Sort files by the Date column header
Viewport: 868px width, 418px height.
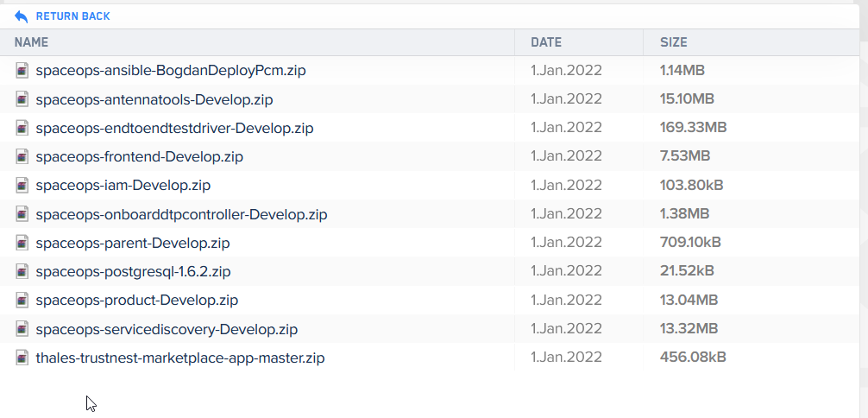click(546, 42)
